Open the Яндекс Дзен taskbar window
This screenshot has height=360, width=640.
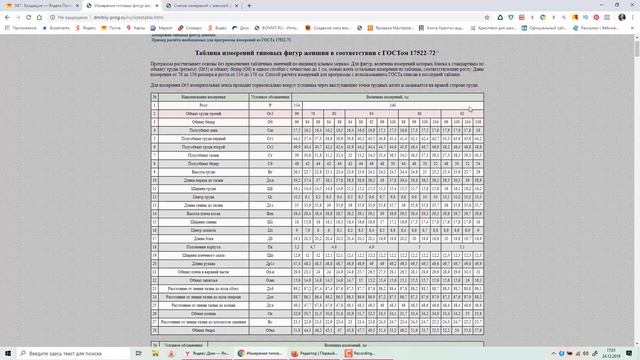point(207,353)
